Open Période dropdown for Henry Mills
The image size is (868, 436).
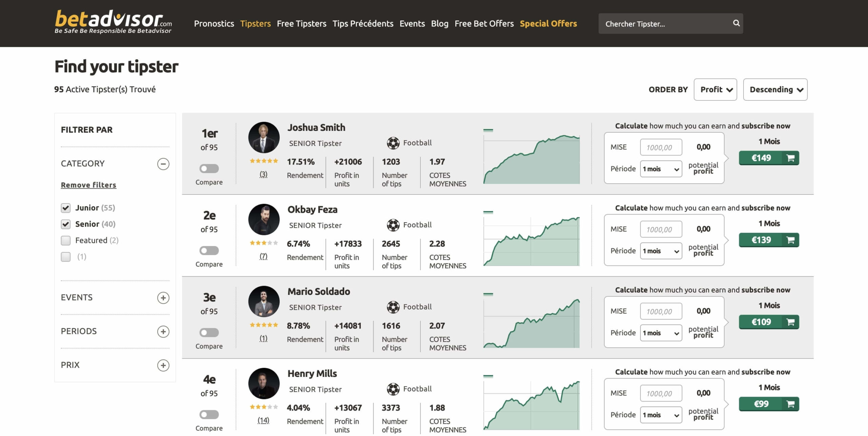point(661,415)
